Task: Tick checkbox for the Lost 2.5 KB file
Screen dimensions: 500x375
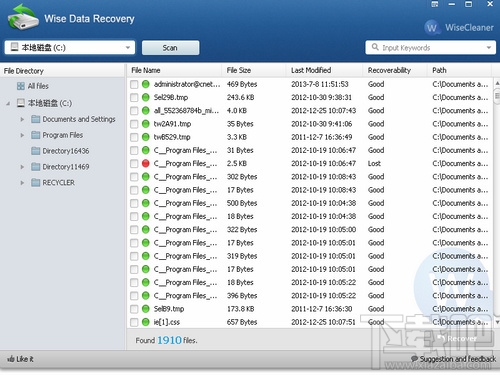Action: (x=134, y=164)
